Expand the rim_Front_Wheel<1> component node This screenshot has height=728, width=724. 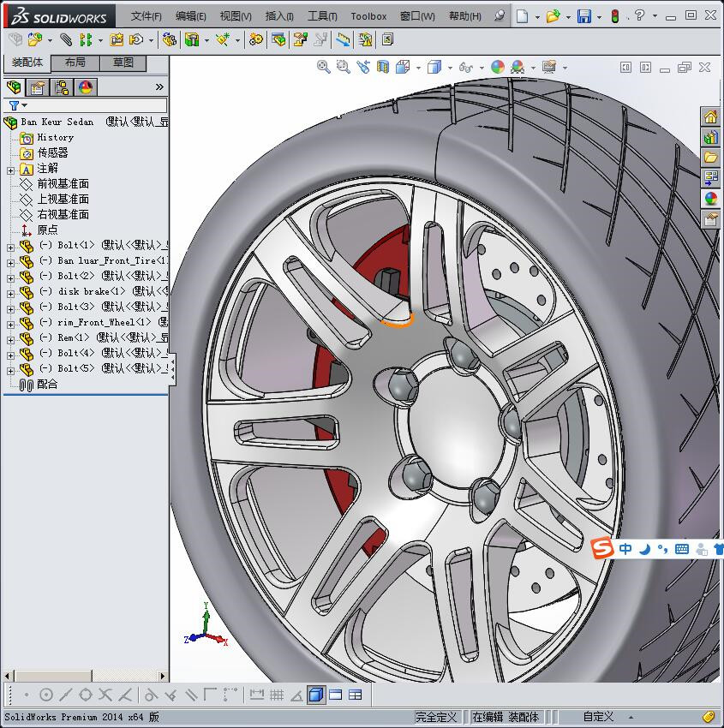pos(10,325)
